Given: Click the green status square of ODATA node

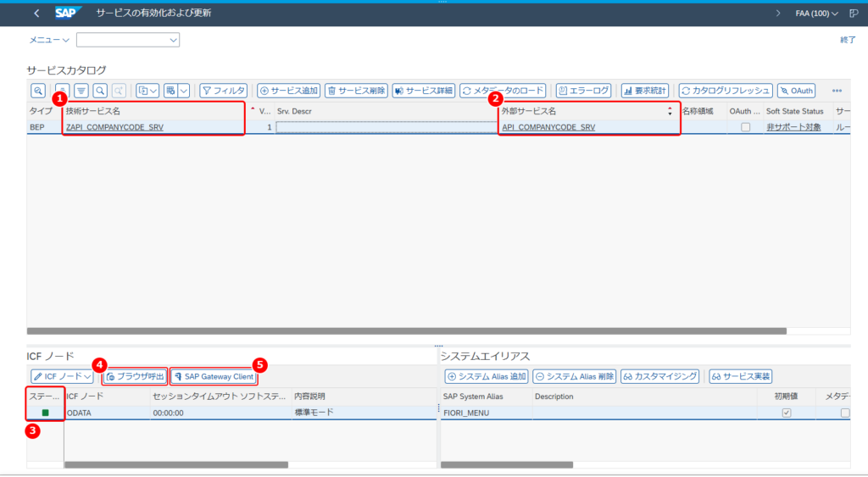Looking at the screenshot, I should [46, 413].
